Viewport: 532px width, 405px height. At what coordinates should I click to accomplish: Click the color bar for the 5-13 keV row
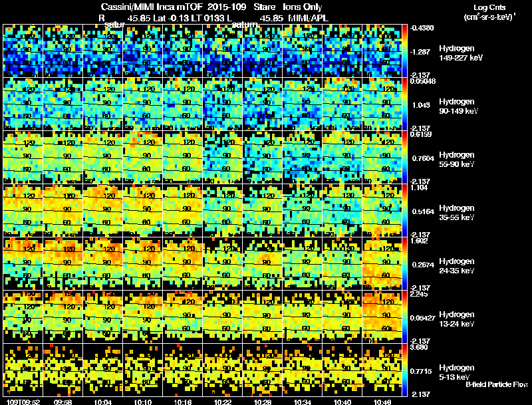[x=404, y=370]
